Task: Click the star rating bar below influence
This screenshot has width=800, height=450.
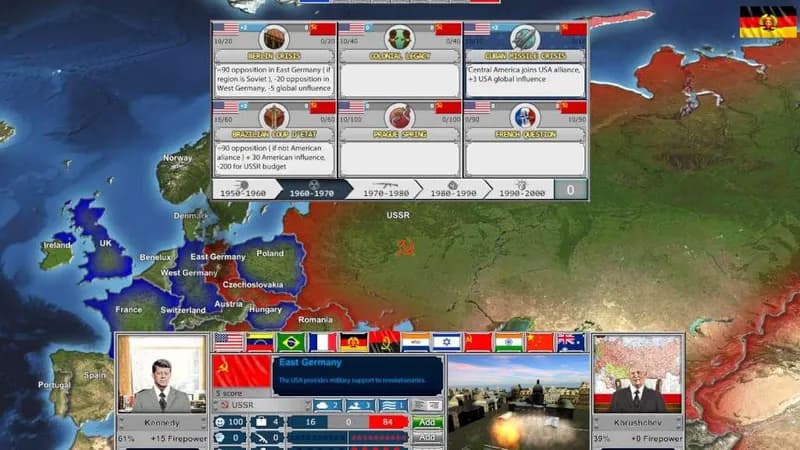Action: coord(348,438)
